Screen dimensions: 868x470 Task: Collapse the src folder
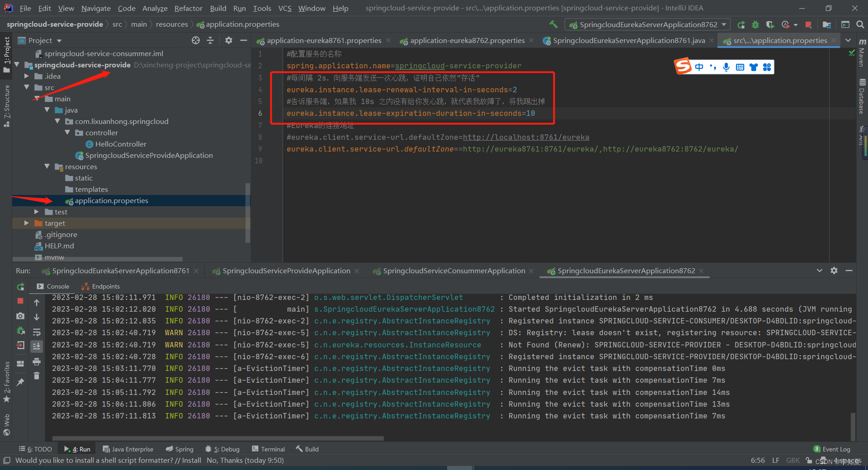click(x=27, y=87)
